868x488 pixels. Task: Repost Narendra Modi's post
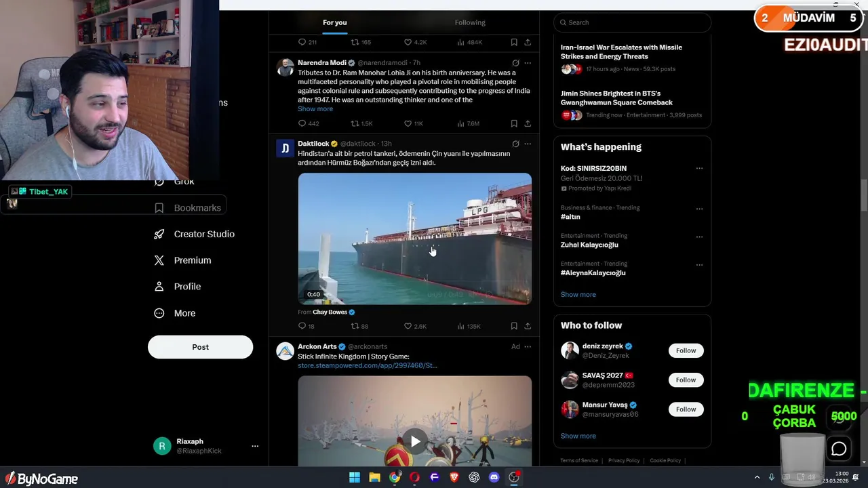tap(361, 123)
